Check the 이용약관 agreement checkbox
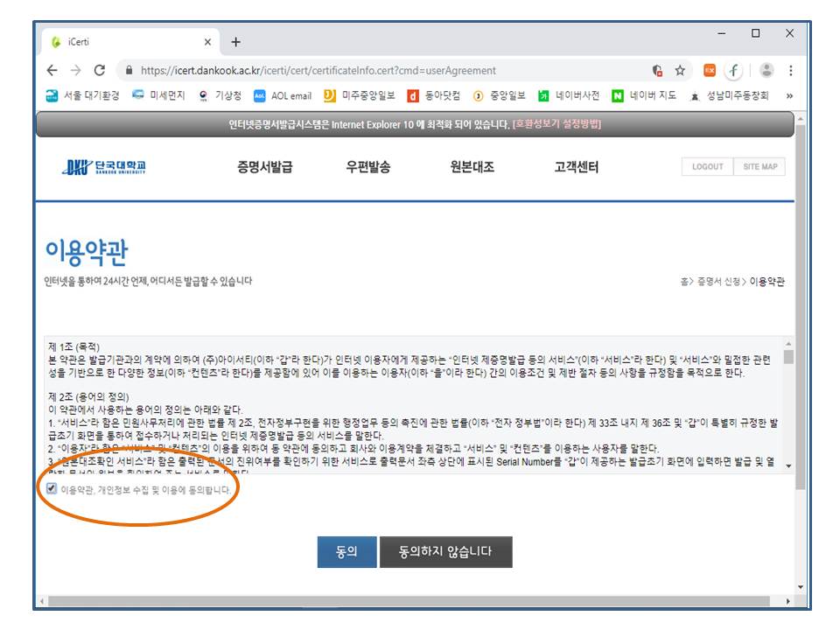Viewport: 840px width, 630px height. (52, 490)
